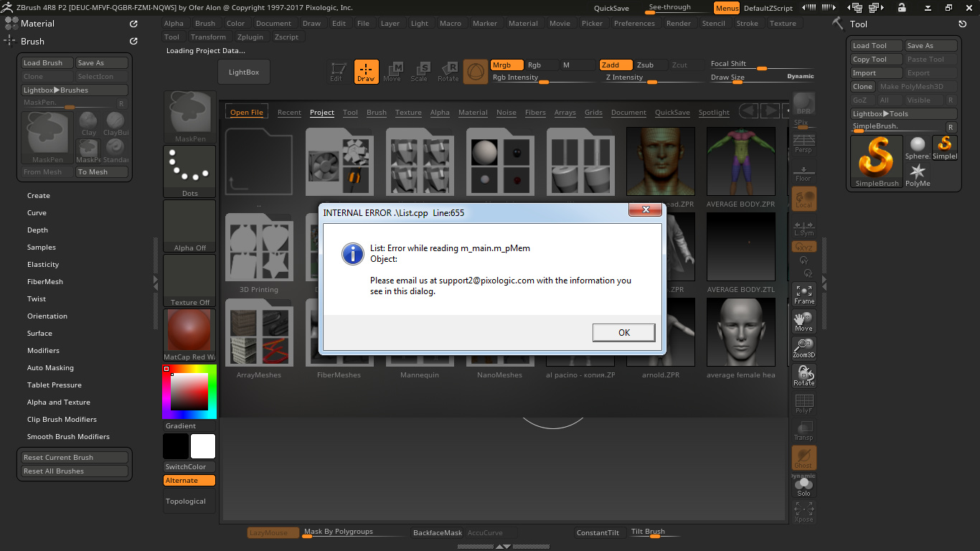
Task: Click the Rotate view icon in right shelf
Action: point(804,376)
